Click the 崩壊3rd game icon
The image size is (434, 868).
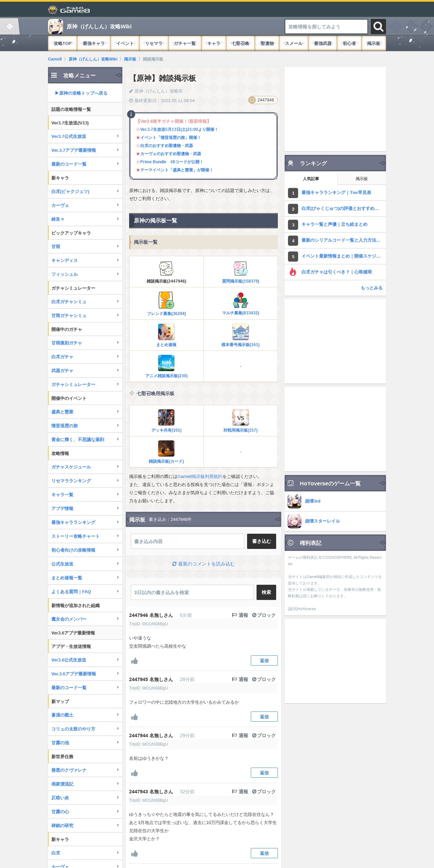coord(294,501)
